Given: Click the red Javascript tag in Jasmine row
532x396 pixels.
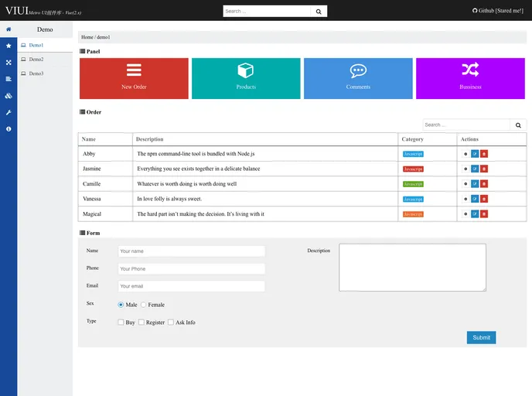Looking at the screenshot, I should [x=413, y=169].
